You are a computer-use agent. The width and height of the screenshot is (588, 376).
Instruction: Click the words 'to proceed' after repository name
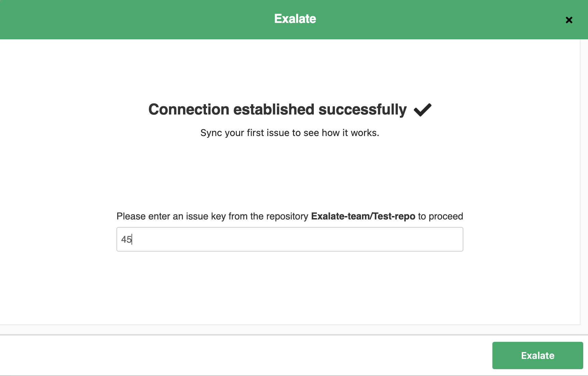click(x=440, y=216)
